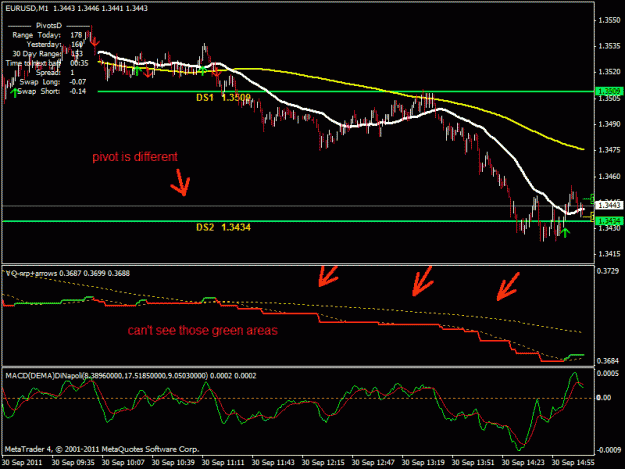Click the 30 Sep 09:35 time label
625x469 pixels.
pos(73,463)
